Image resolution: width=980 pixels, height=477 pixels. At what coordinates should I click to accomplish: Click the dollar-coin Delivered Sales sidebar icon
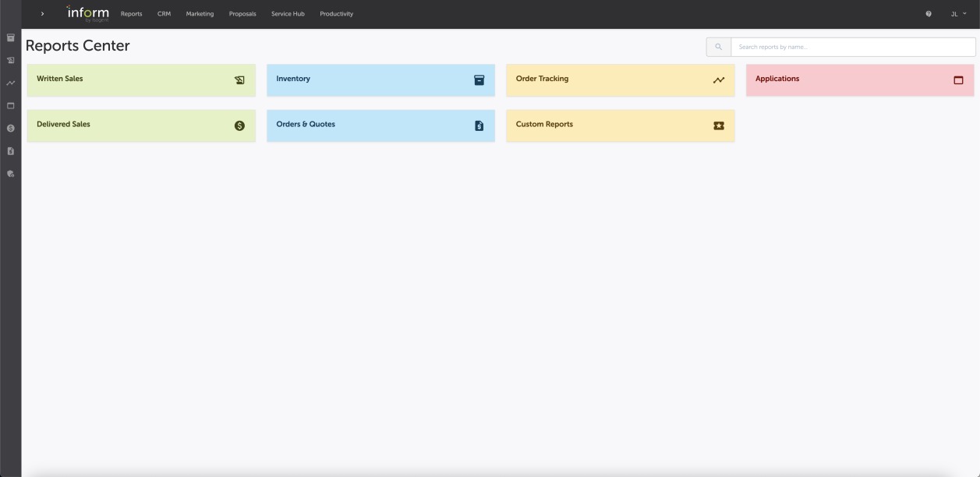click(11, 128)
